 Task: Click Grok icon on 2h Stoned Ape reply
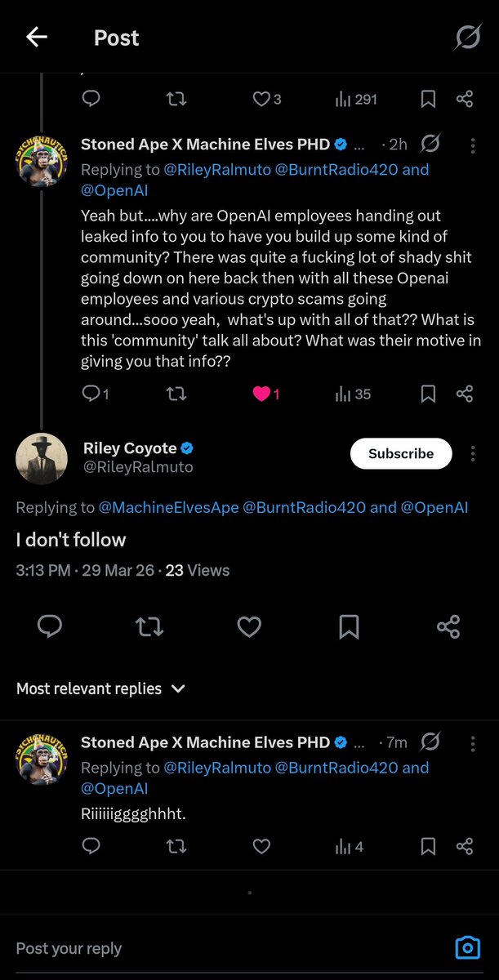pyautogui.click(x=430, y=145)
